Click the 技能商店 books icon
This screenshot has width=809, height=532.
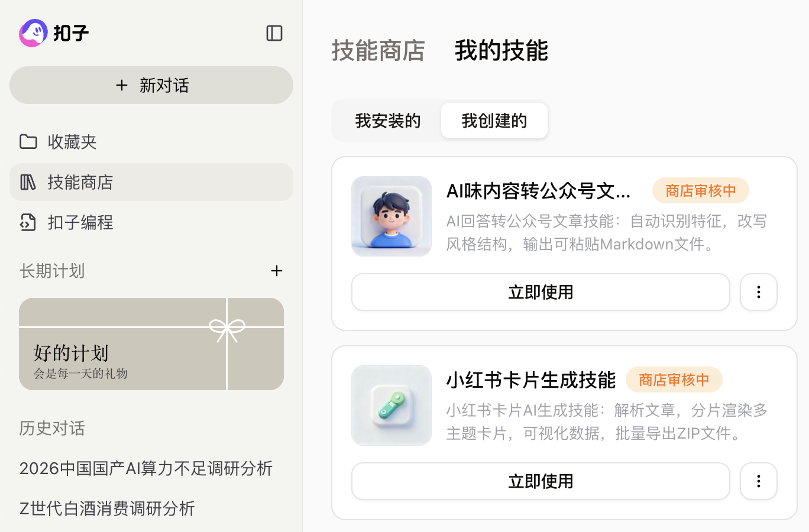(28, 182)
